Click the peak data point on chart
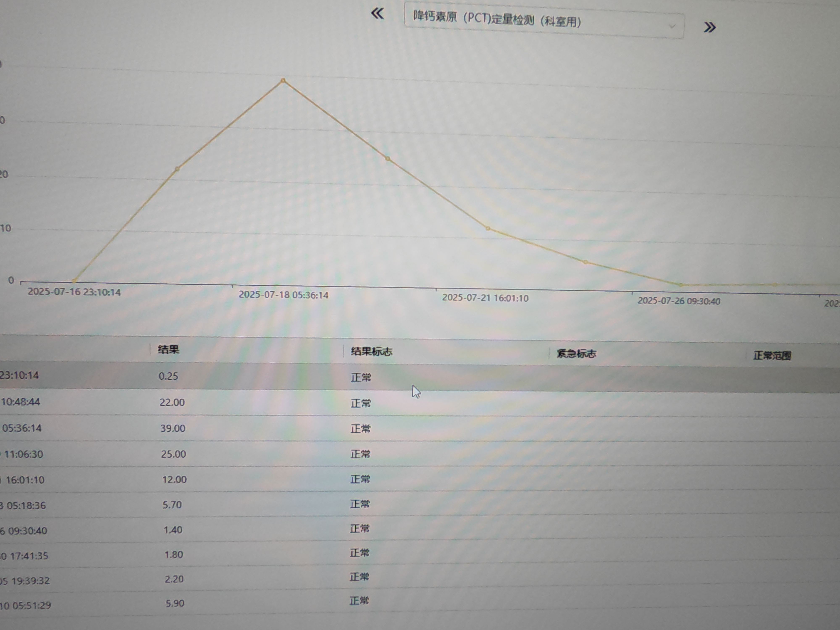Image resolution: width=840 pixels, height=630 pixels. pyautogui.click(x=283, y=80)
